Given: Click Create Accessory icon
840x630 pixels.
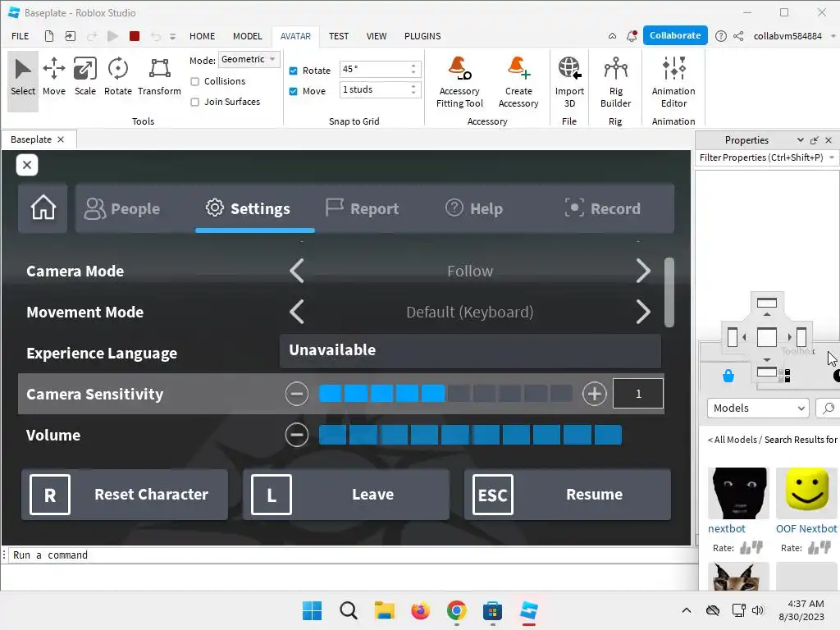Looking at the screenshot, I should coord(518,83).
